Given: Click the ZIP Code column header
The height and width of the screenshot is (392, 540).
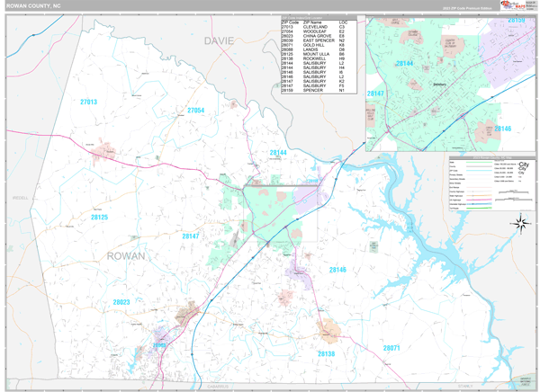Looking at the screenshot, I should 290,22.
